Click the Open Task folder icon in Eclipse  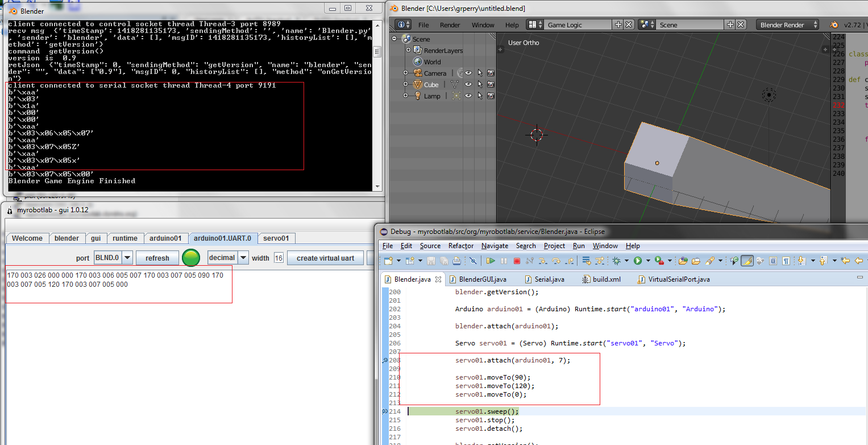point(696,261)
